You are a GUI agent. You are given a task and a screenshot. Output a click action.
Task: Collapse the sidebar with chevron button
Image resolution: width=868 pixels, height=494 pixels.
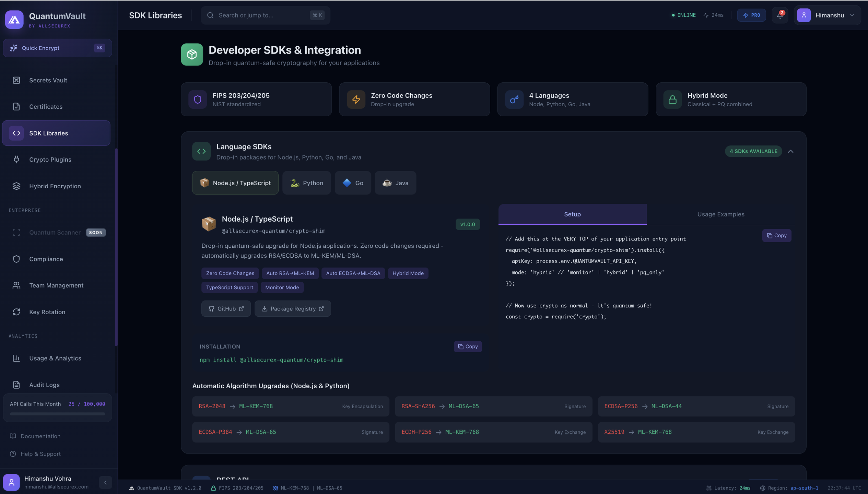[105, 482]
